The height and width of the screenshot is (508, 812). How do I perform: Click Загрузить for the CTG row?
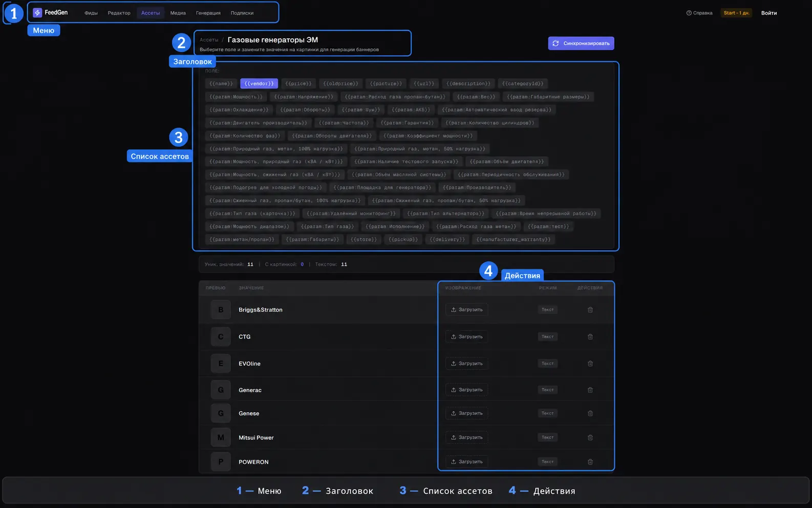click(466, 337)
